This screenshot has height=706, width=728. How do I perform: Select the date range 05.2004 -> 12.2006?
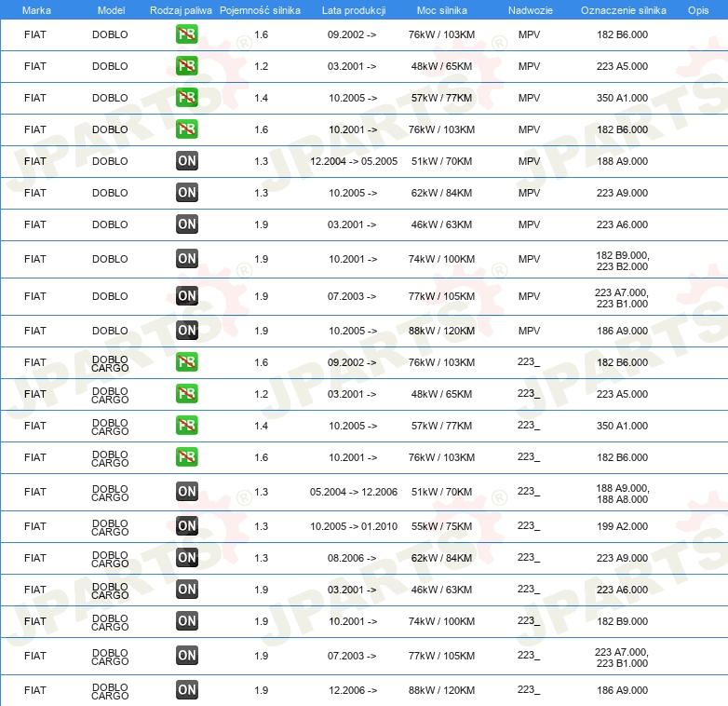[x=354, y=492]
